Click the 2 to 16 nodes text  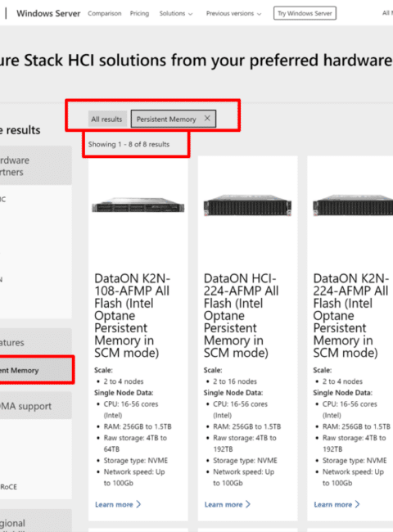point(235,381)
